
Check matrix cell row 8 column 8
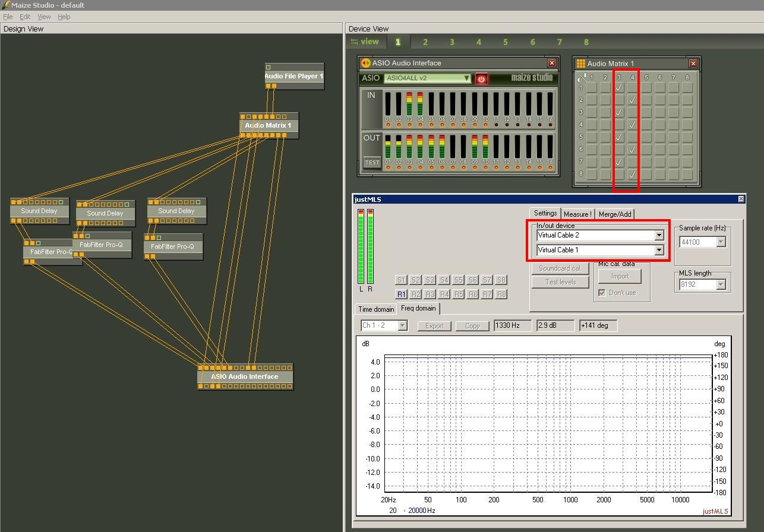687,175
